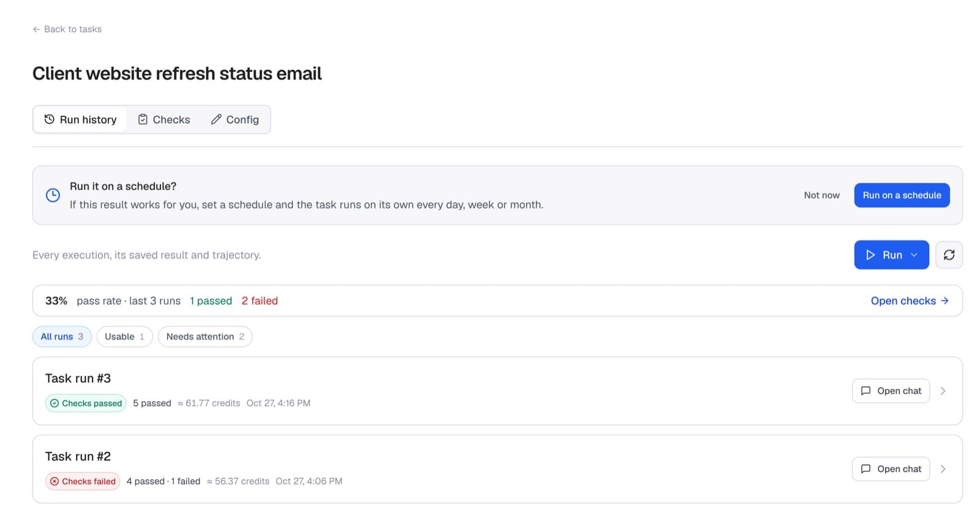Dismiss the schedule banner with Not now
The image size is (980, 507).
click(x=821, y=195)
